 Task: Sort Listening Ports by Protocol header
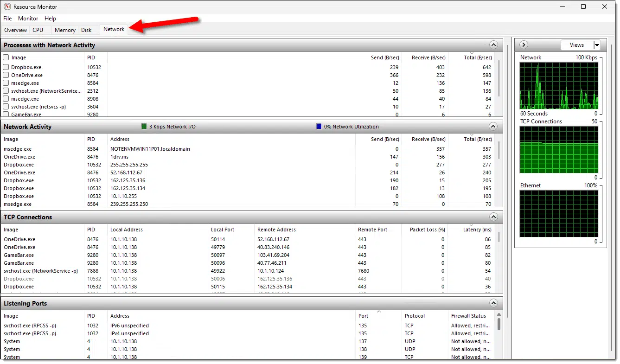tap(425, 316)
